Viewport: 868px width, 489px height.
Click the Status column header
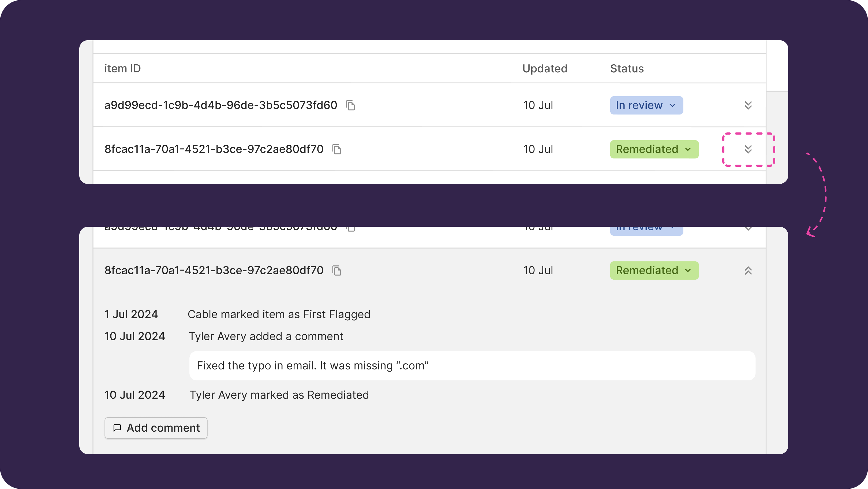pos(627,68)
